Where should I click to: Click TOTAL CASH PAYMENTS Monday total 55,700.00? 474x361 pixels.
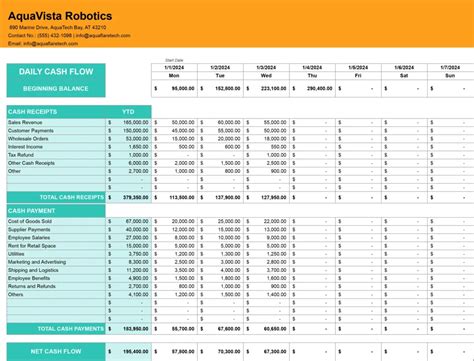[174, 329]
